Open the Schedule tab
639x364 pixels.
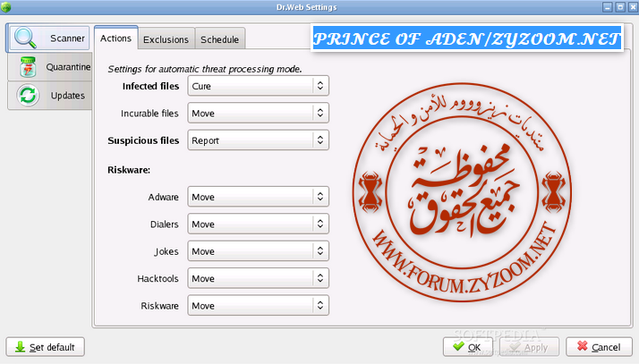click(x=219, y=39)
